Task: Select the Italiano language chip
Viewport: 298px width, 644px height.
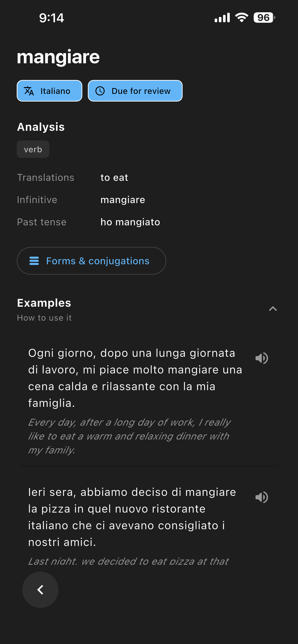Action: [x=49, y=91]
